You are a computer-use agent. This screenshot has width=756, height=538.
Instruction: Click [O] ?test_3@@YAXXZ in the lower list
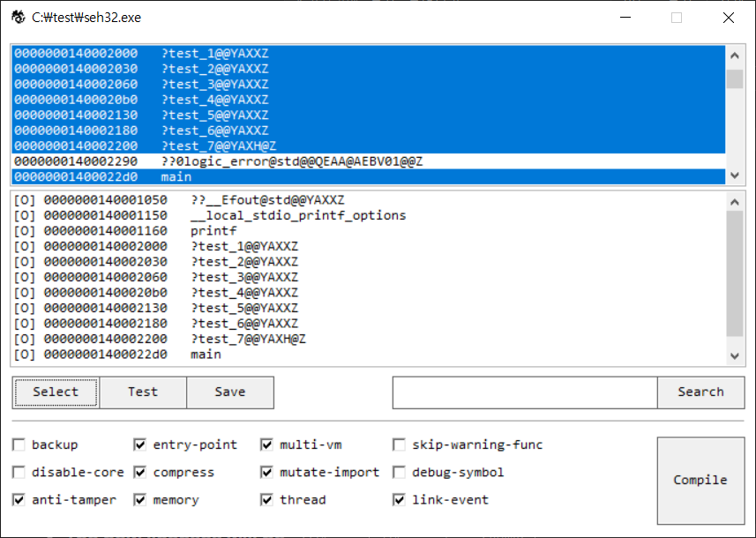point(369,277)
